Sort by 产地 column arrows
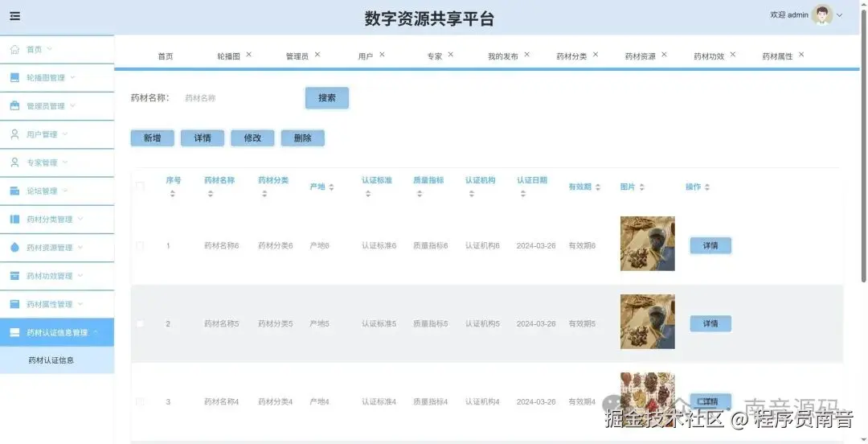Viewport: 868px width, 444px height. [x=331, y=187]
